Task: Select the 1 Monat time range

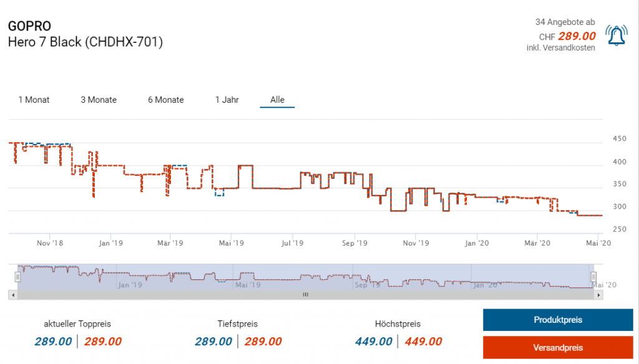Action: click(34, 100)
